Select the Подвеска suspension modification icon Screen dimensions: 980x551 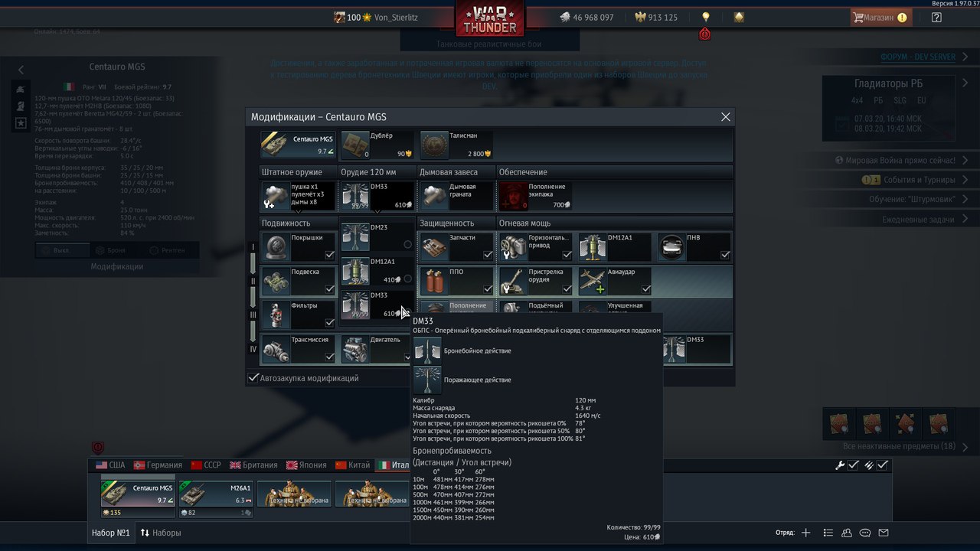(275, 282)
